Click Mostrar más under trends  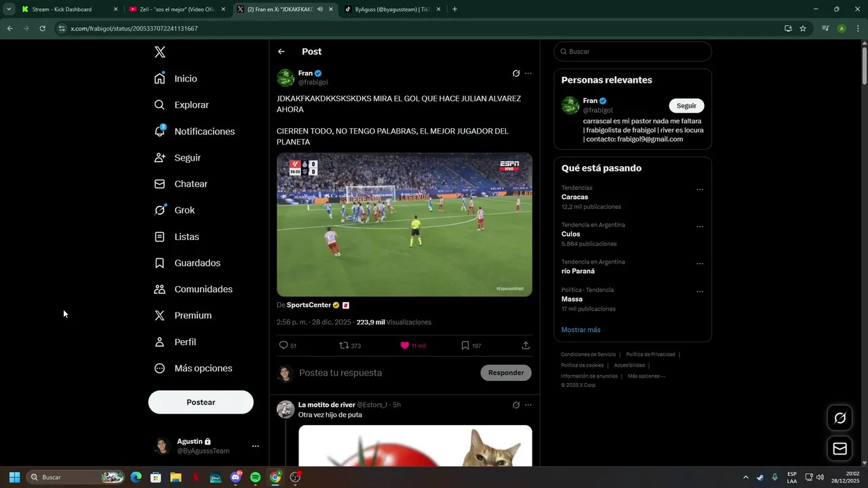[x=580, y=330]
